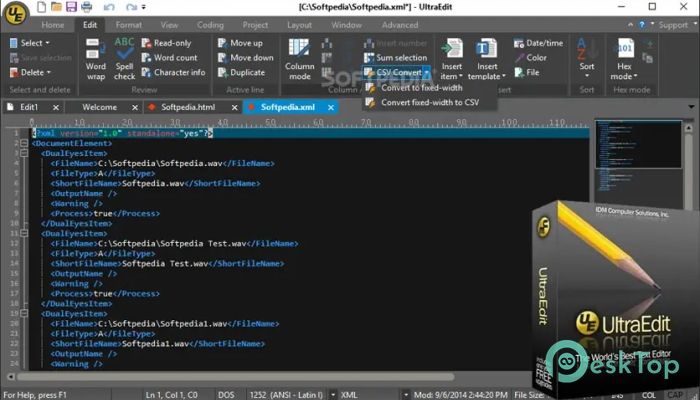Click the horizontal scrollbar left arrow
The height and width of the screenshot is (400, 700).
[x=10, y=377]
